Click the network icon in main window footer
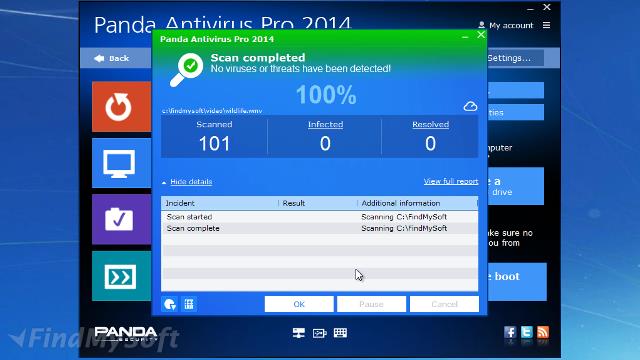Image resolution: width=640 pixels, height=360 pixels. tap(299, 333)
